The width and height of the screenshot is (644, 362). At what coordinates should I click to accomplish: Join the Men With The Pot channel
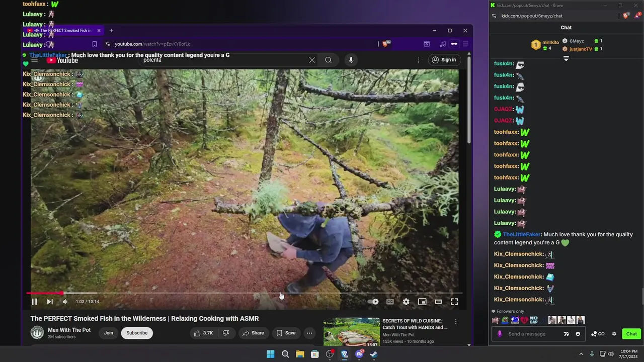109,333
